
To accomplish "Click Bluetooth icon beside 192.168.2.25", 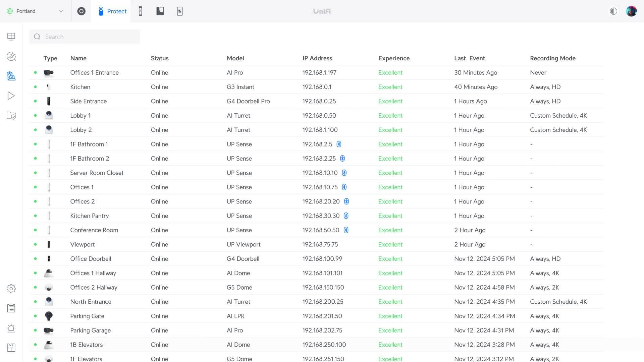I will 342,159.
